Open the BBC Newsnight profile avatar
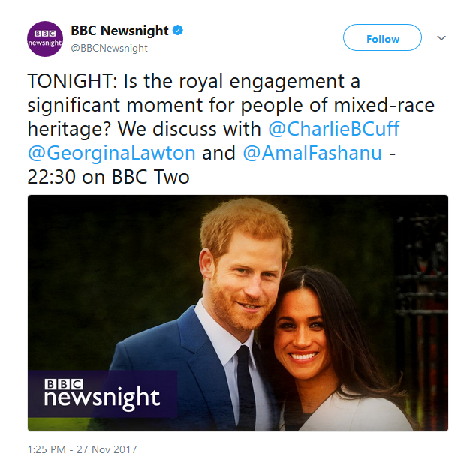 [45, 39]
